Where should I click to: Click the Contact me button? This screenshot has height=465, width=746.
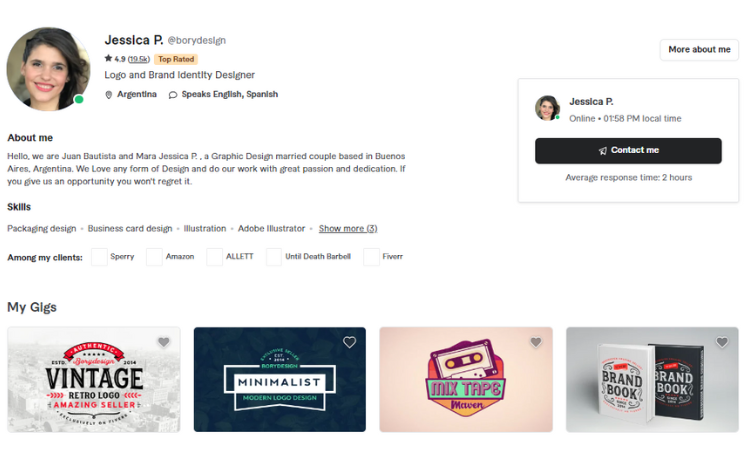[x=628, y=150]
